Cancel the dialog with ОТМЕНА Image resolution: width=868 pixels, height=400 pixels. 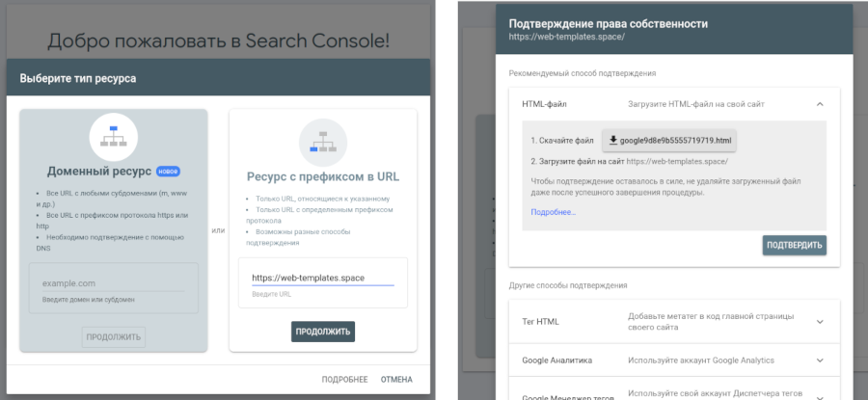[396, 379]
